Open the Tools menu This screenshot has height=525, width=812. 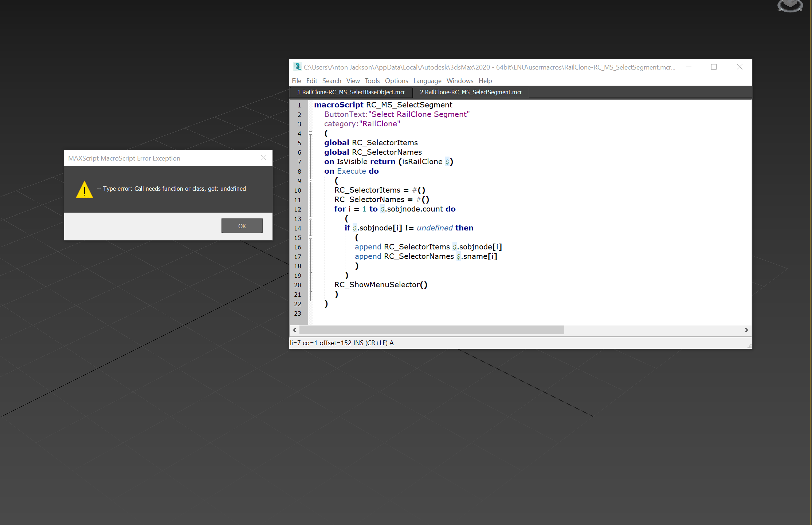point(372,81)
